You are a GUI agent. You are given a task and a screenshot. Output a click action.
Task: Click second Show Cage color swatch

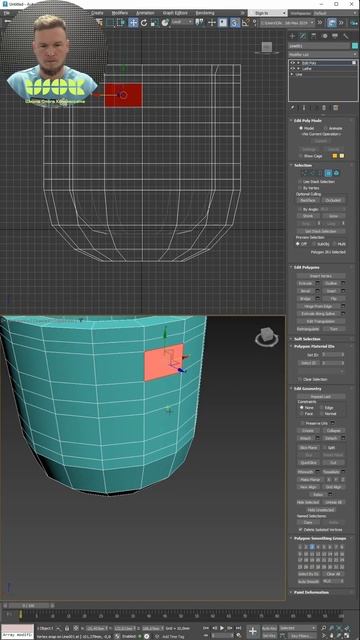(x=342, y=156)
